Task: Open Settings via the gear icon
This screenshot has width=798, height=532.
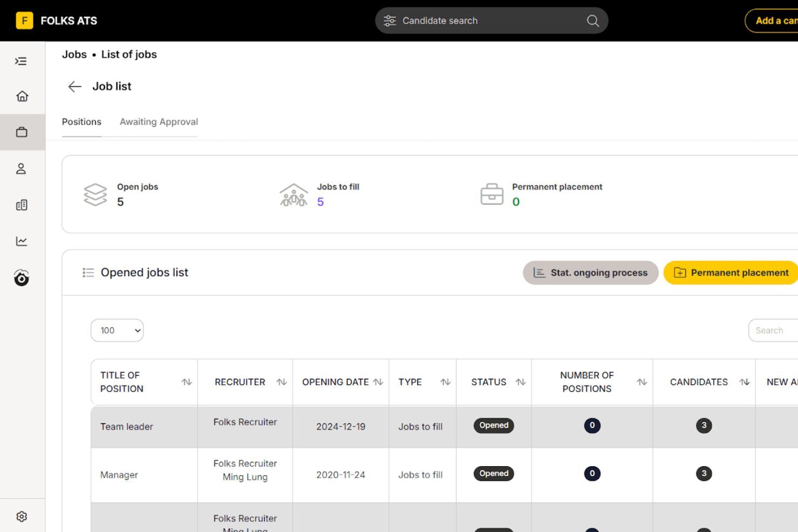Action: pyautogui.click(x=22, y=516)
